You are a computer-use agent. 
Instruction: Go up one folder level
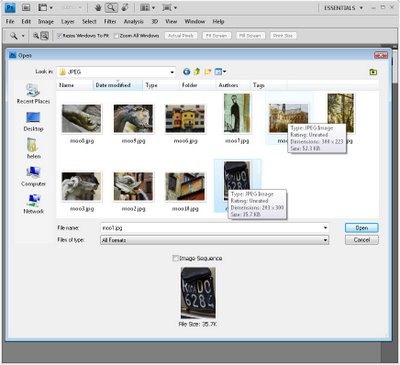(x=197, y=72)
